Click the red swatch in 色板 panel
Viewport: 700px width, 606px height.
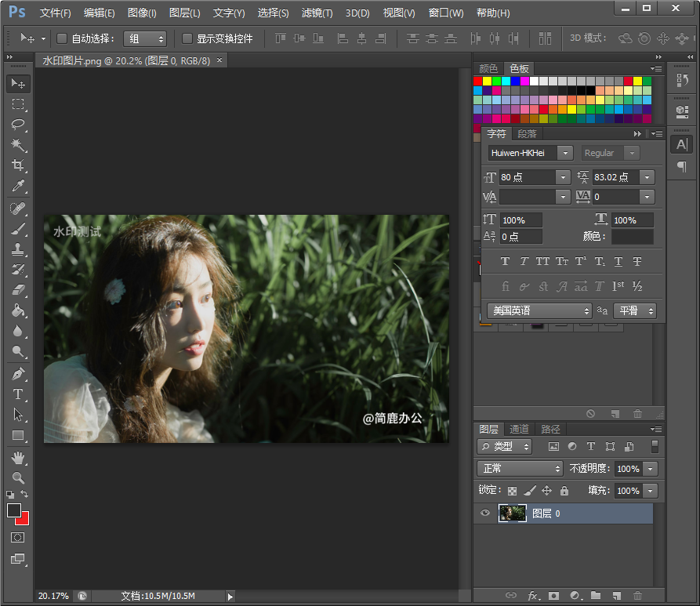coord(478,81)
